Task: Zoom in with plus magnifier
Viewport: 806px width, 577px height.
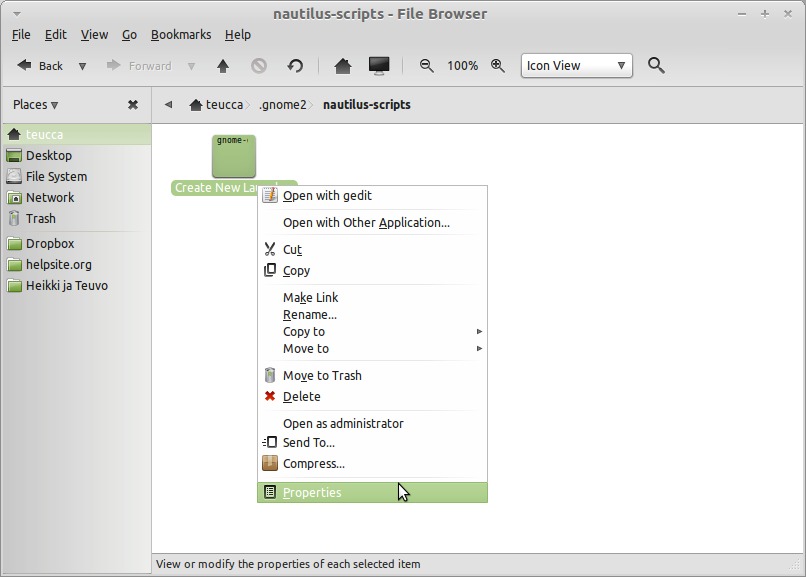Action: (x=498, y=65)
